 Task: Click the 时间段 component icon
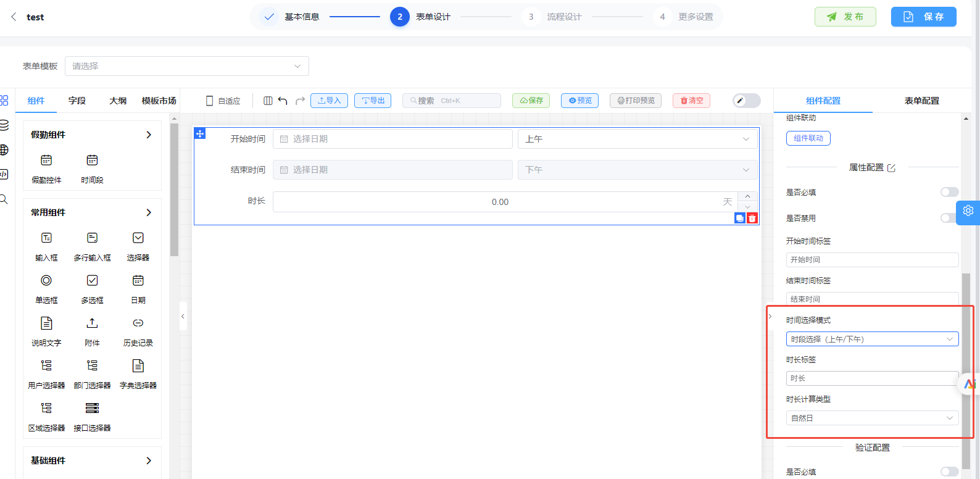coord(92,160)
